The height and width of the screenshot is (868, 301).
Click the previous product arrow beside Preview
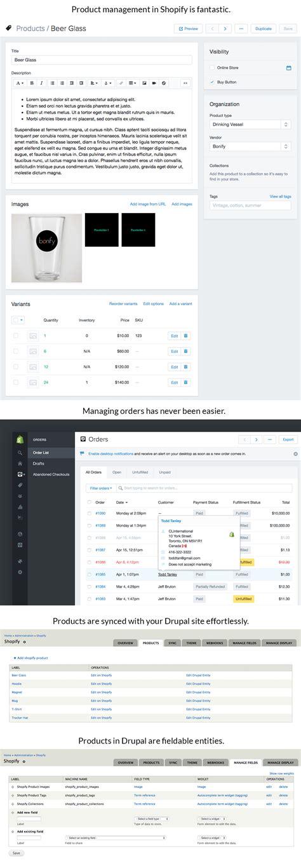point(211,29)
